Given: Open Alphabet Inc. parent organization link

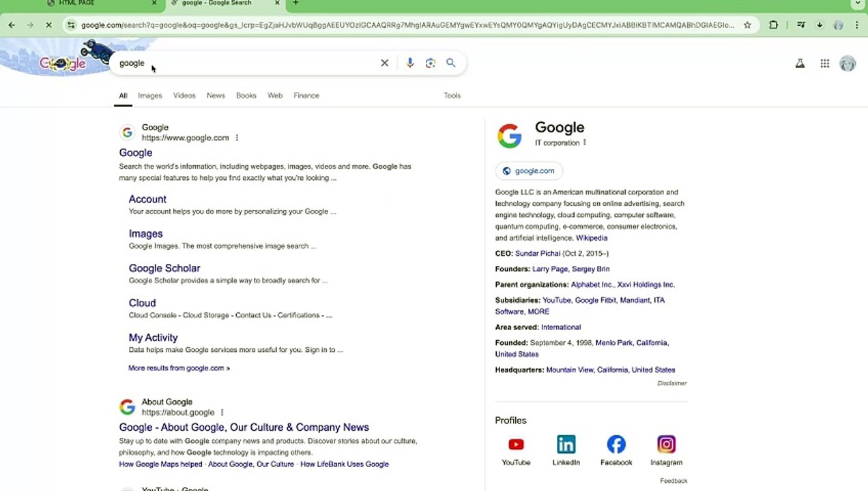Looking at the screenshot, I should click(592, 285).
